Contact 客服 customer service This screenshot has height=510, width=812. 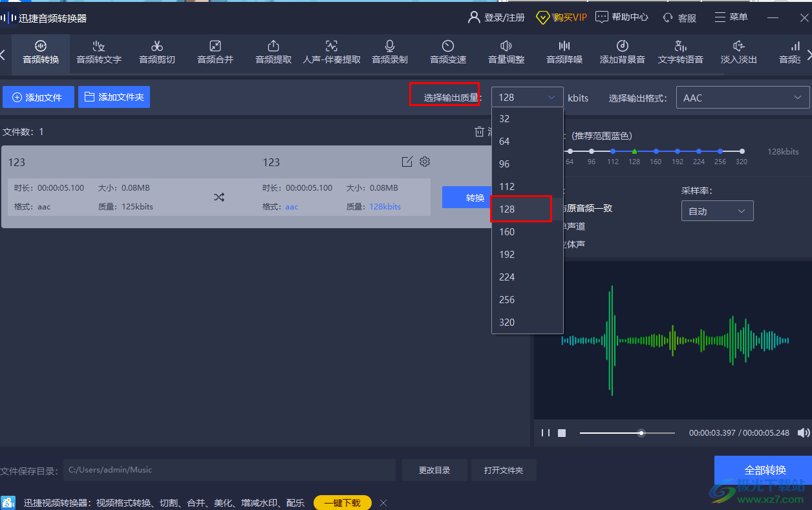[679, 18]
